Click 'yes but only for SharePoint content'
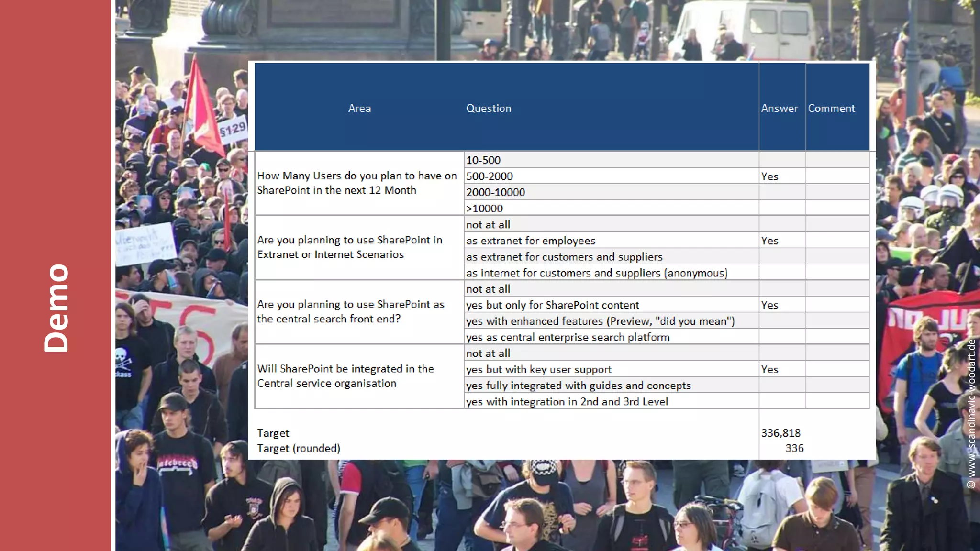 (553, 305)
